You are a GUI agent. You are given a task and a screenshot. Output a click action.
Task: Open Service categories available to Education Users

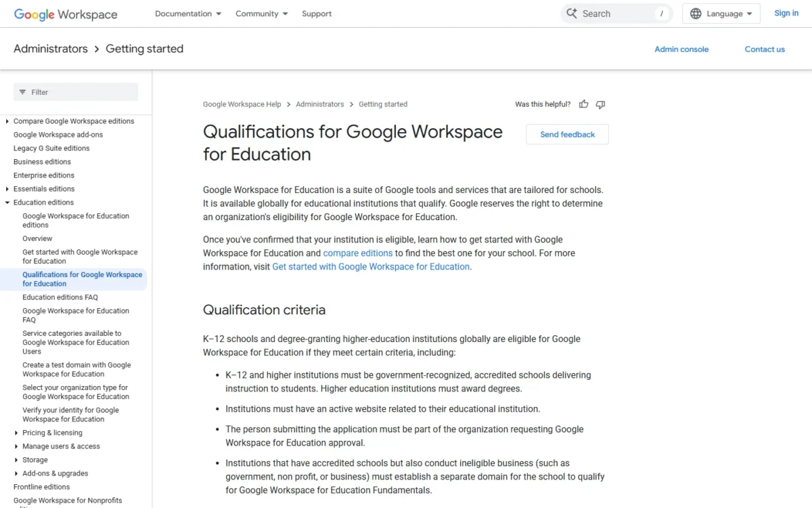76,342
